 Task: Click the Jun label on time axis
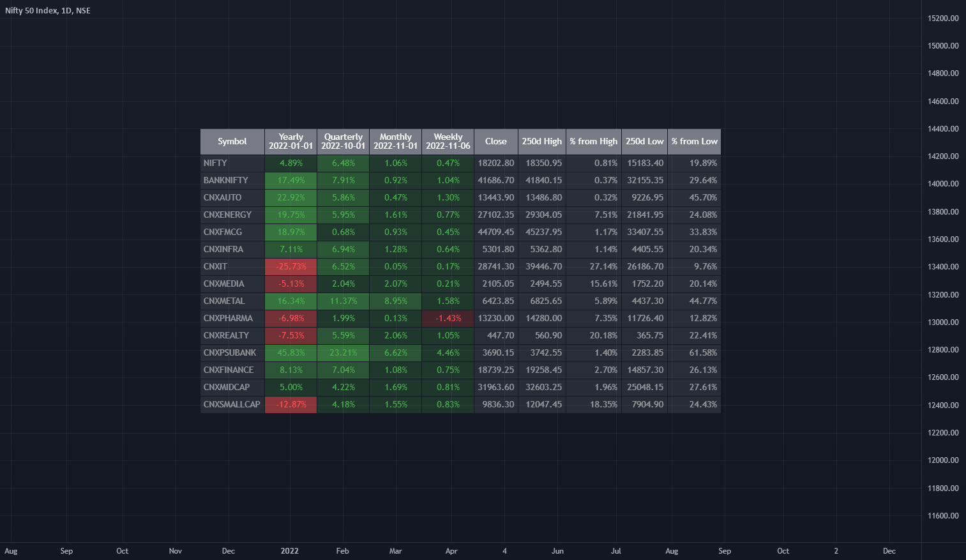pos(557,551)
